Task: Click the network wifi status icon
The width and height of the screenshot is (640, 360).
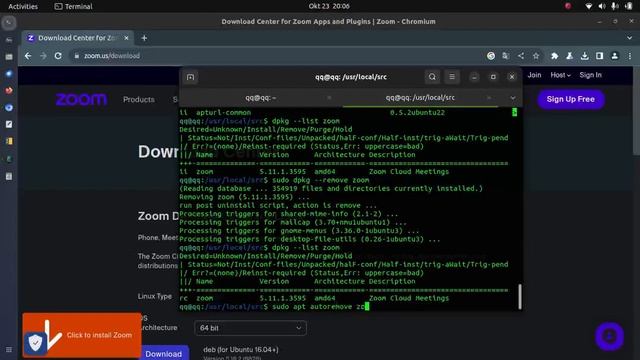Action: [589, 6]
